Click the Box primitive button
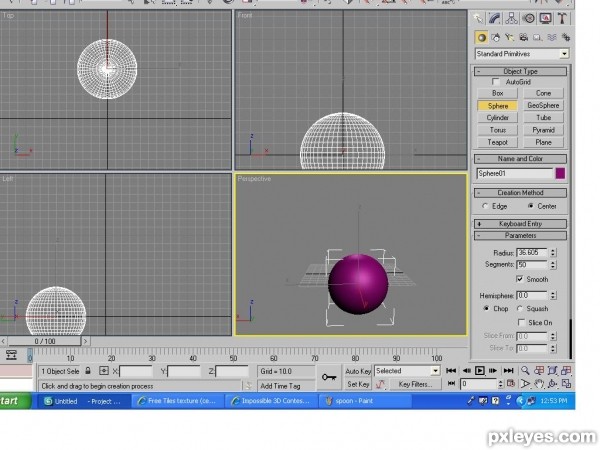Screen dimensions: 600x450 tap(497, 93)
